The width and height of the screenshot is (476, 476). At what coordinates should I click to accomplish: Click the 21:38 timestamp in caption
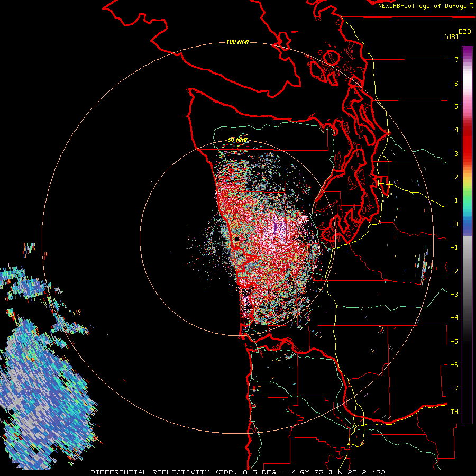(373, 472)
